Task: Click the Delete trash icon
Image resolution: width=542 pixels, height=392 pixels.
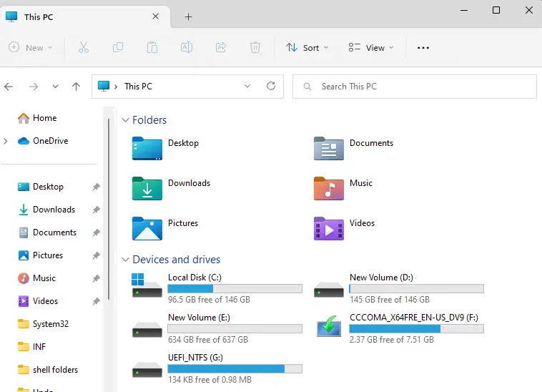Action: pyautogui.click(x=255, y=47)
